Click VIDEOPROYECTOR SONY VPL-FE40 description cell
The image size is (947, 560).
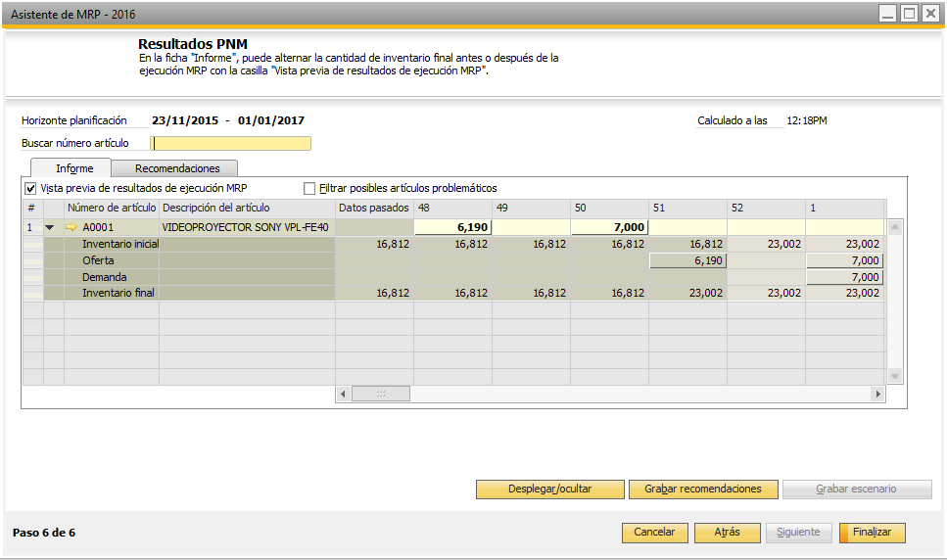(247, 227)
